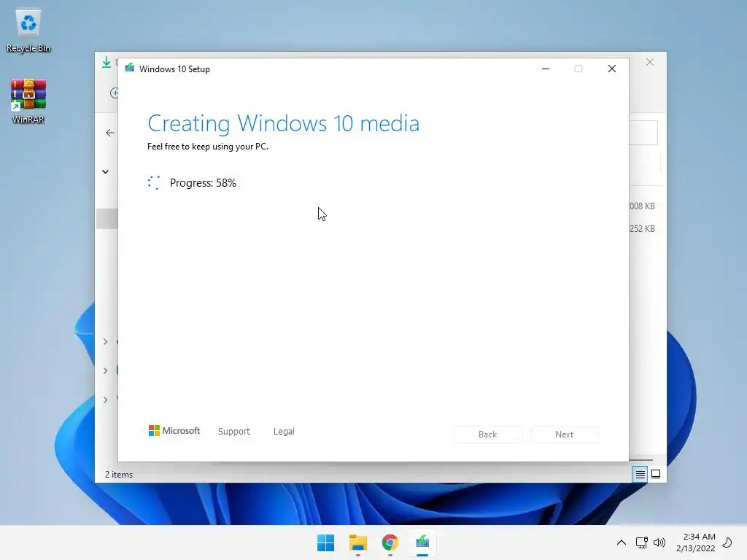Switch File Explorer to details view

tap(640, 474)
